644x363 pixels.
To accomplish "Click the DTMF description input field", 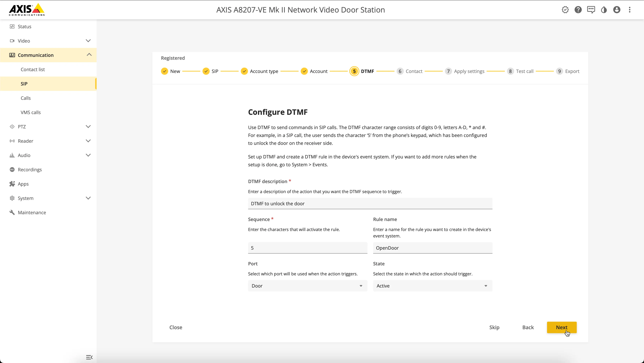I will 370,203.
